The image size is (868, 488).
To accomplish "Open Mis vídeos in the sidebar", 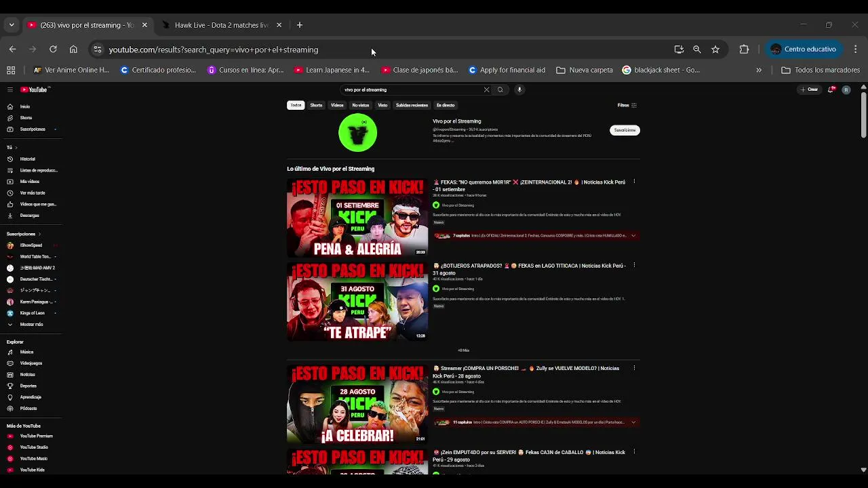I will (30, 182).
